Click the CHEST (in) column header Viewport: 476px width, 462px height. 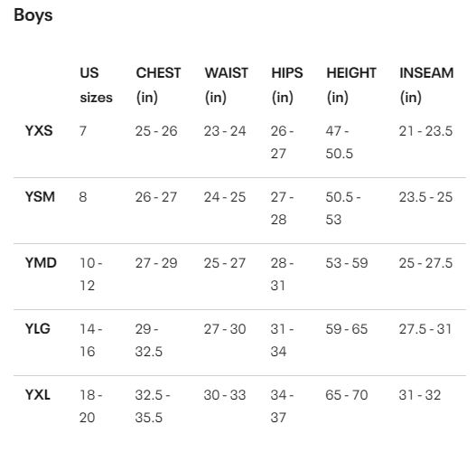click(x=158, y=85)
